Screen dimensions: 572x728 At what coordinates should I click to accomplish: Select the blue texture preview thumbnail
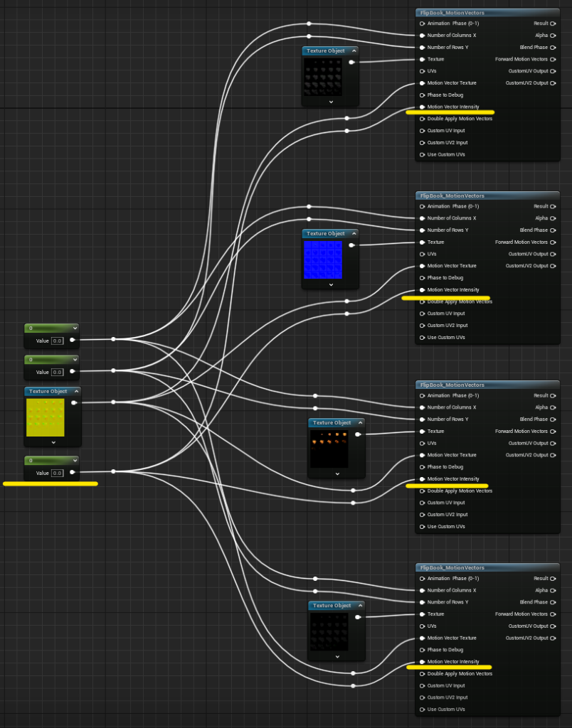click(323, 259)
